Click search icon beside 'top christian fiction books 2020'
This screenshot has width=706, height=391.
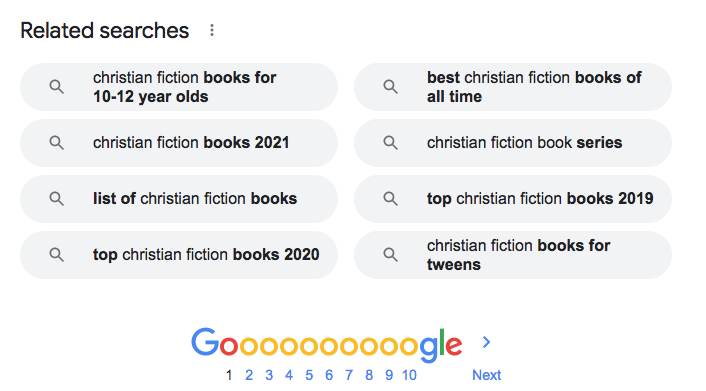coord(56,255)
